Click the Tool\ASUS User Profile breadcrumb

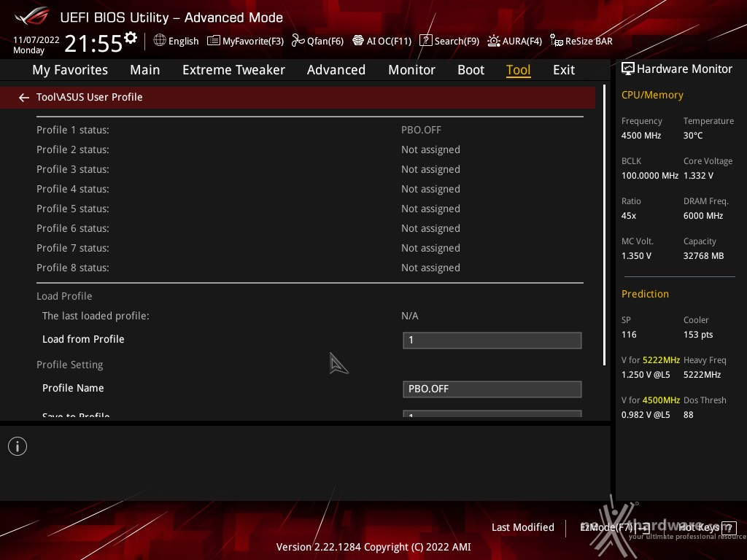(x=90, y=97)
